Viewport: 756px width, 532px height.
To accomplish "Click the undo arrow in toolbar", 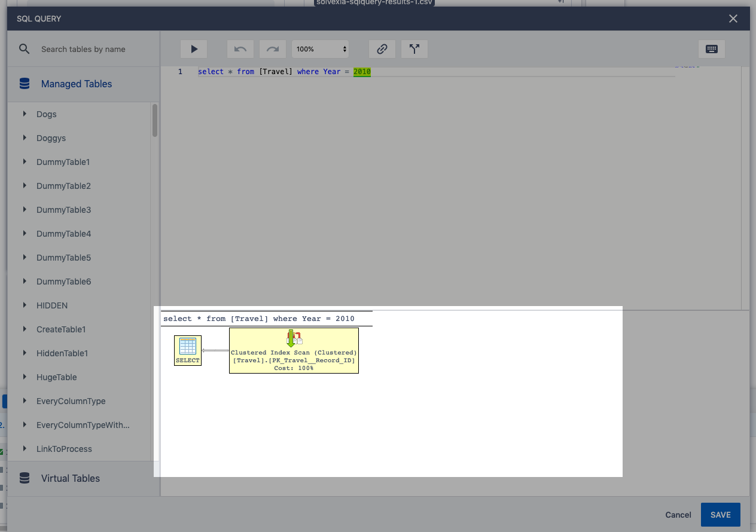I will pyautogui.click(x=240, y=49).
